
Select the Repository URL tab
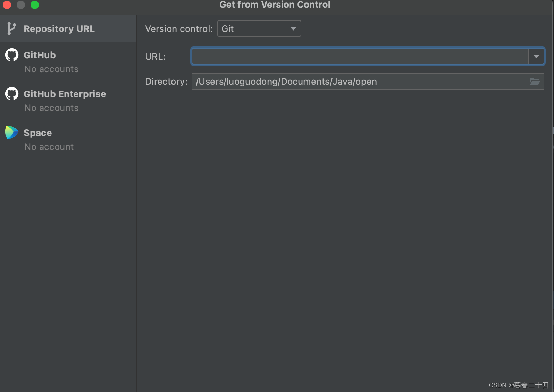tap(68, 28)
